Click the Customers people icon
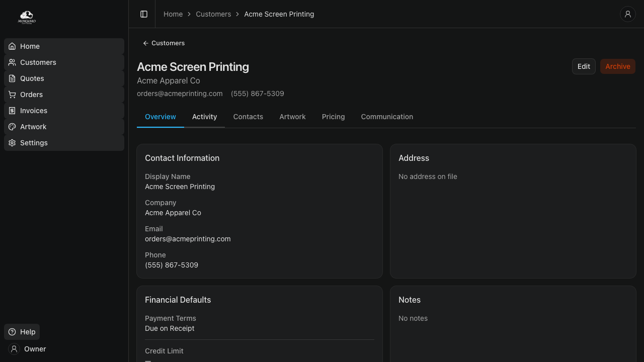The image size is (644, 362). [12, 62]
